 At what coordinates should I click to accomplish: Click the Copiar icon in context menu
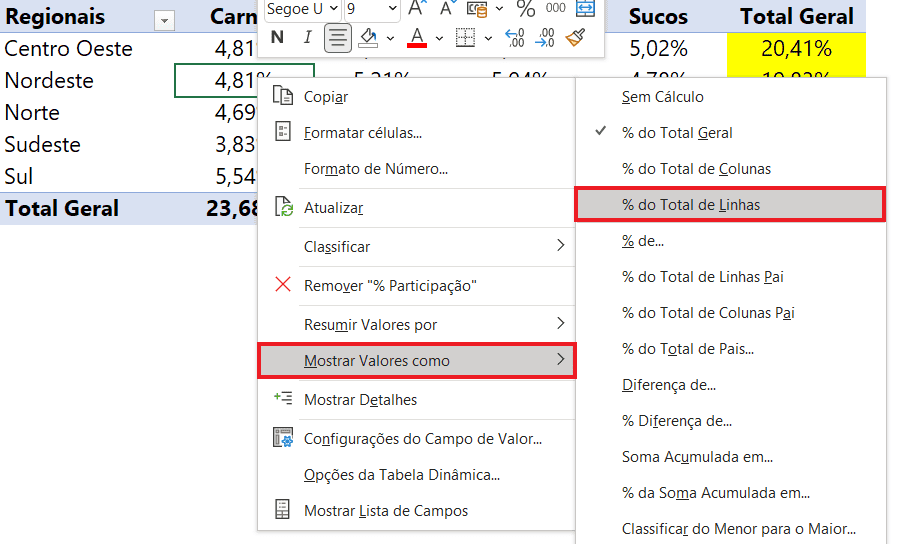[284, 97]
